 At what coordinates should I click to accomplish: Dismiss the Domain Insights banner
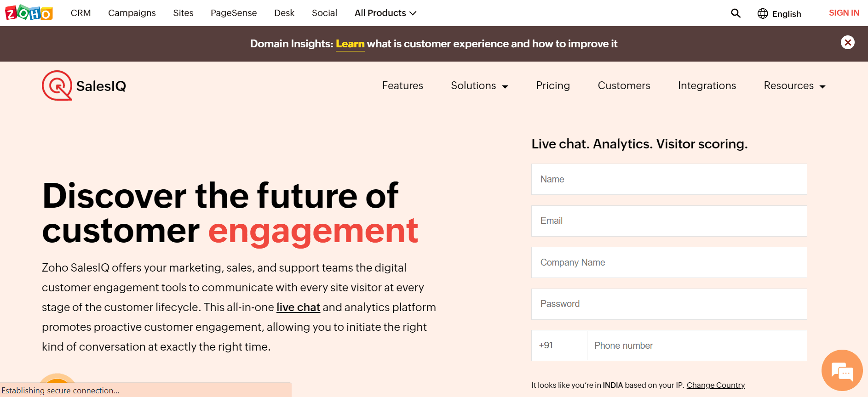click(848, 42)
